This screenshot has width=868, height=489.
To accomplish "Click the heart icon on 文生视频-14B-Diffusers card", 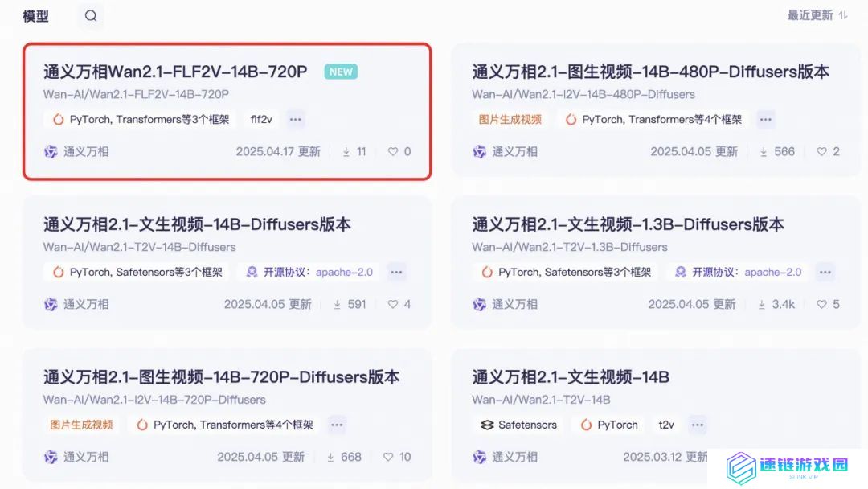I will tap(392, 304).
